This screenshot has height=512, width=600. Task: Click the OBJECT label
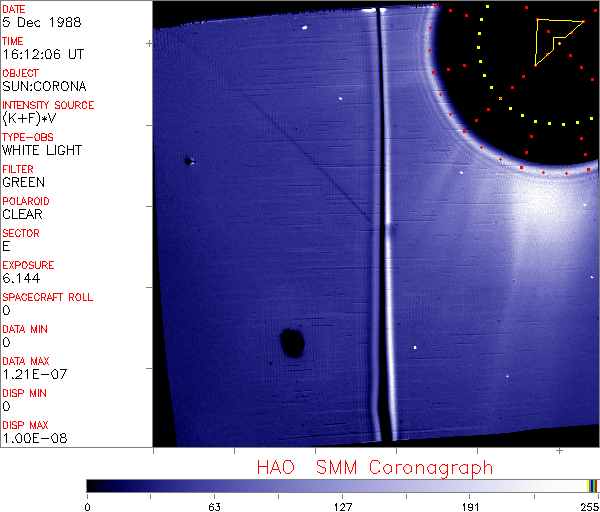coord(21,73)
